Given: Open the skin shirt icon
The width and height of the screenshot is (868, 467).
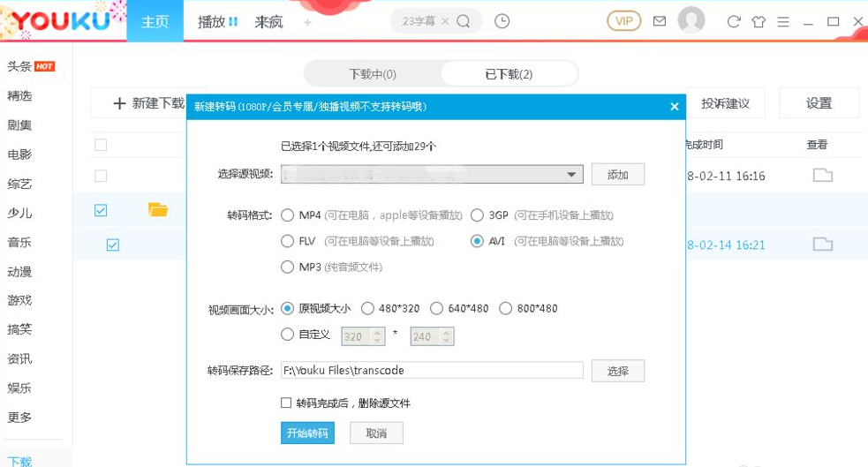Looking at the screenshot, I should (759, 21).
